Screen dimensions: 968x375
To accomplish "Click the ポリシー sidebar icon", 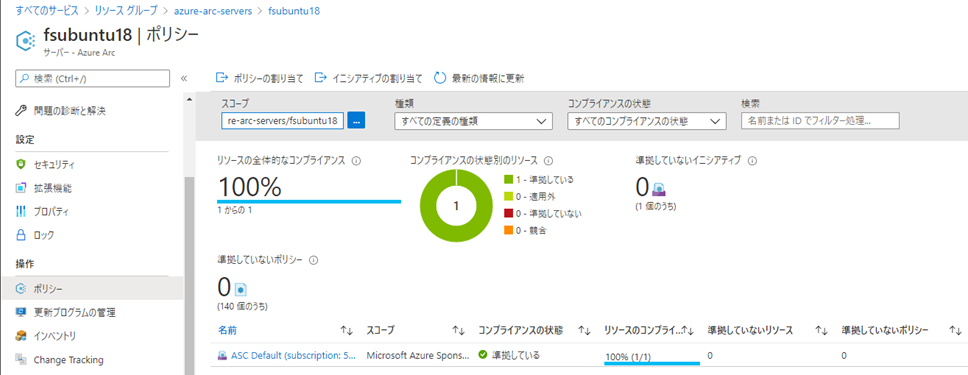I will (21, 289).
